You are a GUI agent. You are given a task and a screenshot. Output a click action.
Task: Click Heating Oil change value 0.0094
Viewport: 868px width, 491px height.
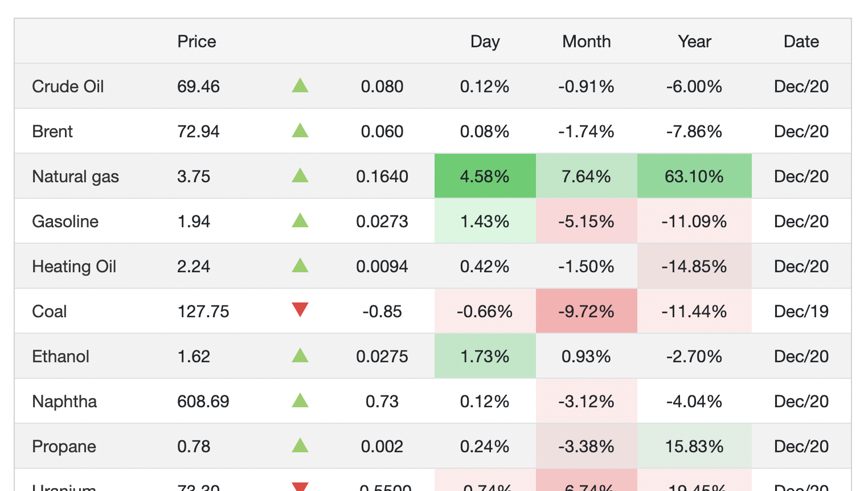pos(382,267)
